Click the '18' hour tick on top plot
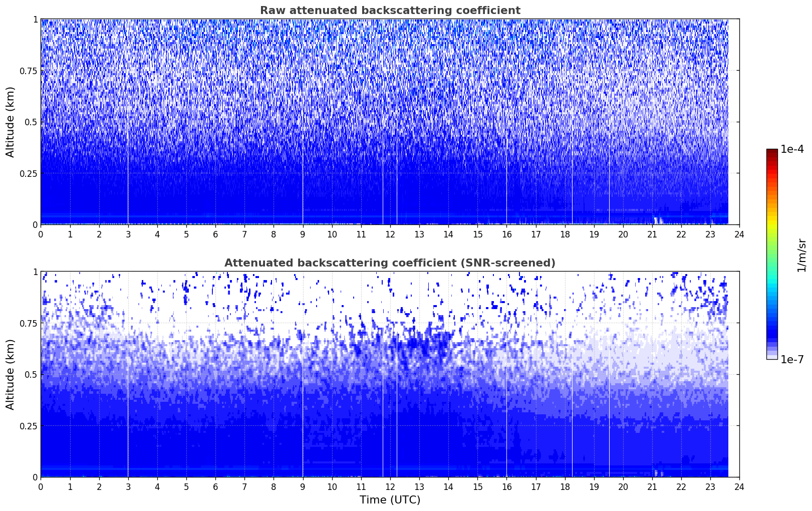The height and width of the screenshot is (511, 812). [x=565, y=234]
